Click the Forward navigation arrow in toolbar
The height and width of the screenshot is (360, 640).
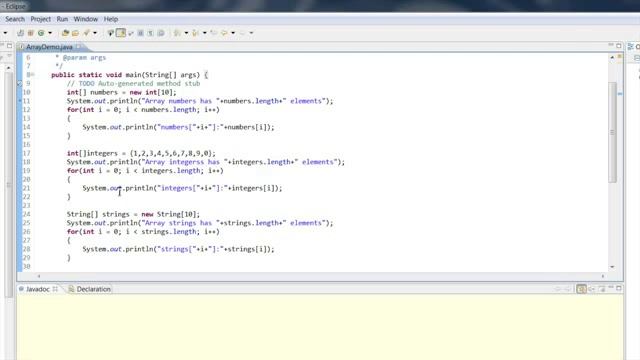point(242,33)
